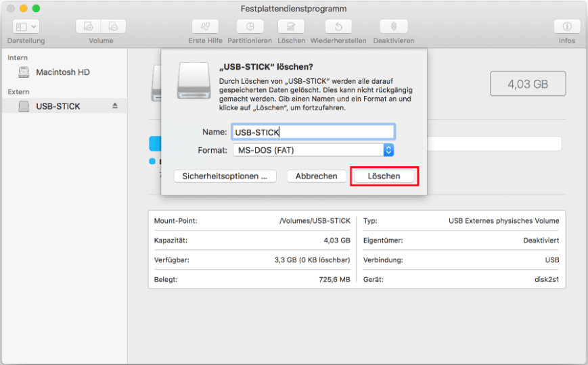Click the Belegt value 725,6 MB
Viewport: 588px width, 365px height.
click(334, 280)
